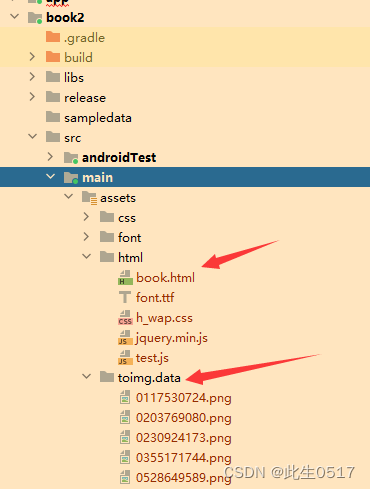
Task: Open the 0203769080.png file name
Action: 184,418
